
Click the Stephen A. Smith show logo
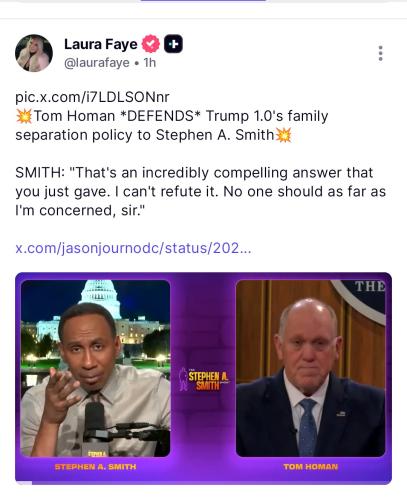pos(203,380)
